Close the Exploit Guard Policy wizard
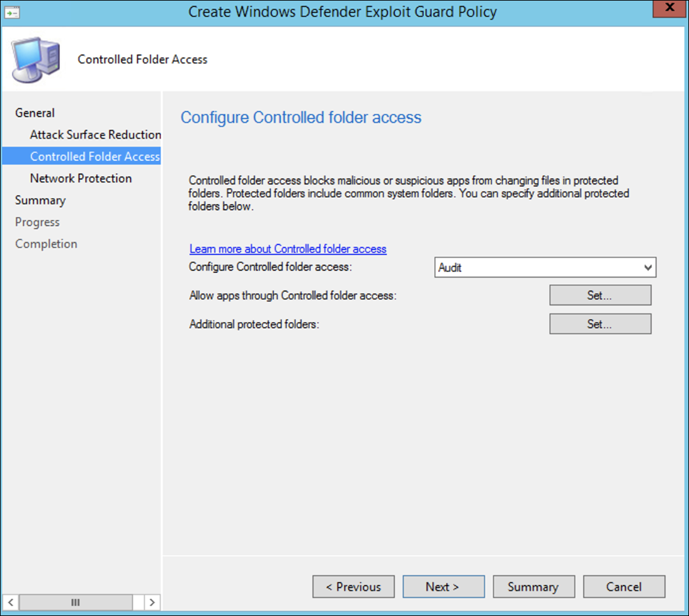Screen dimensions: 689x616 (669, 8)
